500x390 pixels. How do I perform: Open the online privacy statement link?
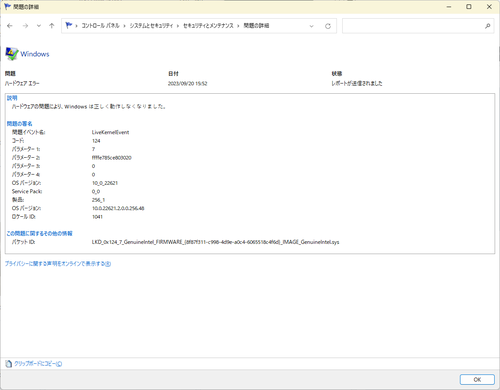(x=58, y=264)
